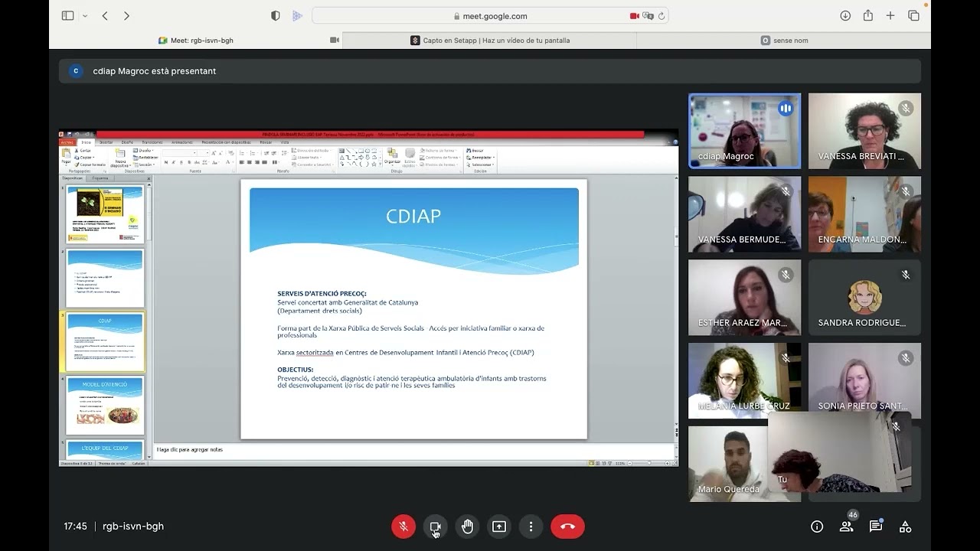
Task: Show Safari tab overview
Action: point(913,15)
